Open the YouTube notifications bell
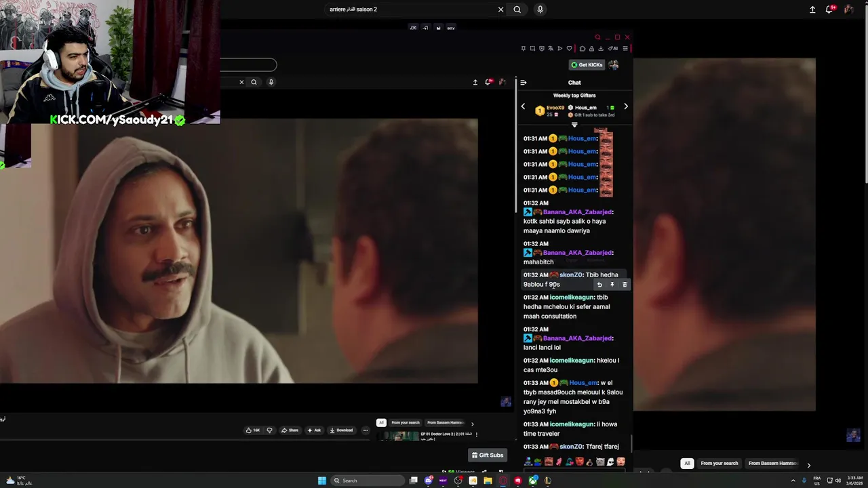This screenshot has height=488, width=868. [x=830, y=9]
